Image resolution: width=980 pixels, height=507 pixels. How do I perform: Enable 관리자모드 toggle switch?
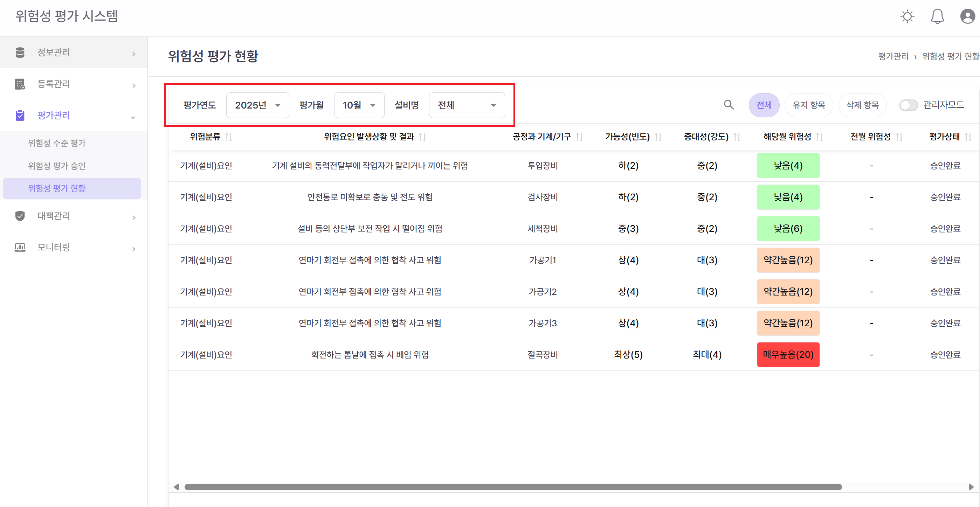[x=909, y=105]
